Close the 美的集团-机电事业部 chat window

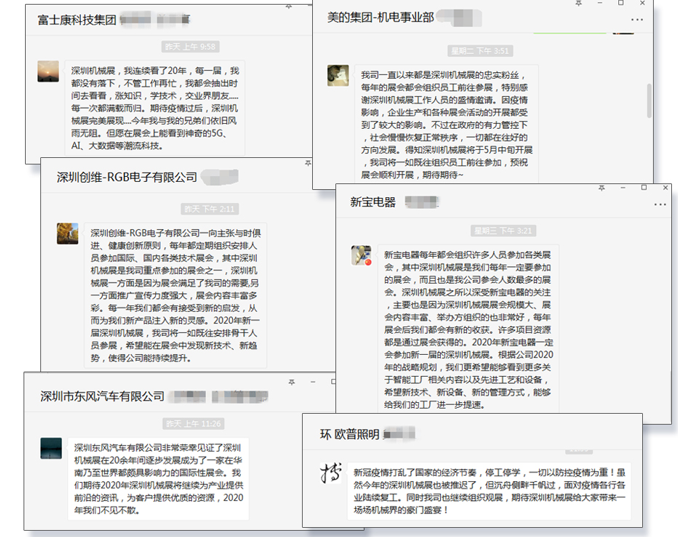pyautogui.click(x=643, y=3)
